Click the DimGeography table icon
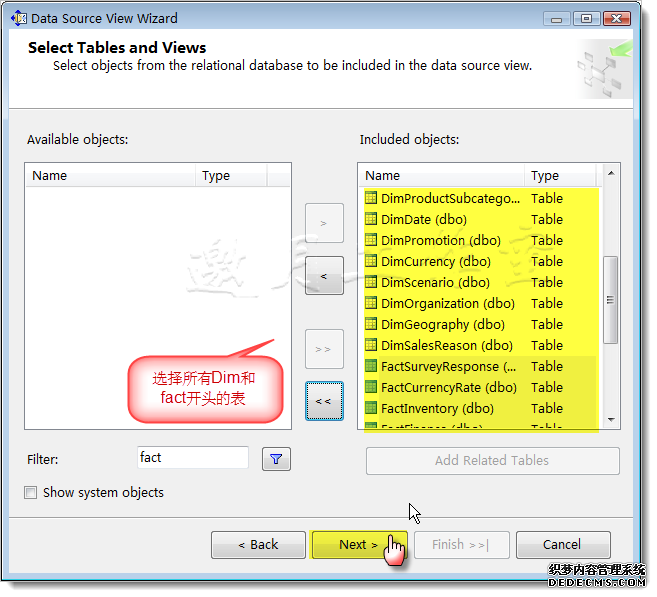The image size is (657, 597). coord(371,324)
